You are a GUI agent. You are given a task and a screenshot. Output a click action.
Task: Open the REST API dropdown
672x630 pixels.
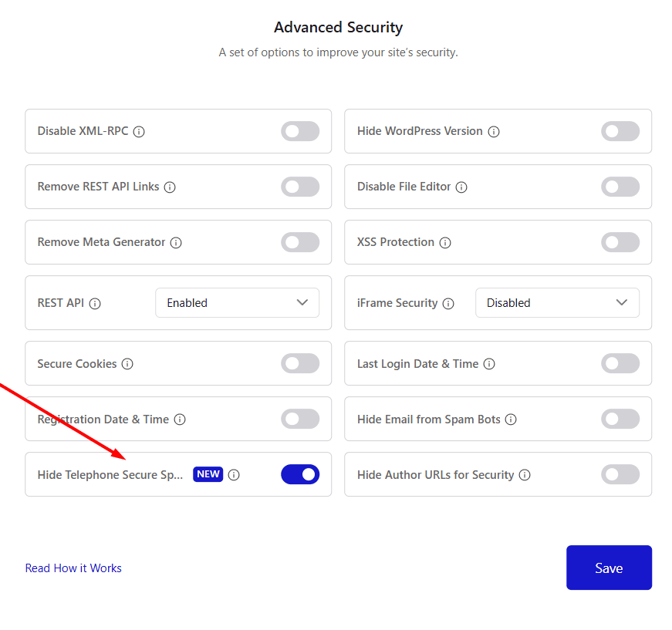237,302
